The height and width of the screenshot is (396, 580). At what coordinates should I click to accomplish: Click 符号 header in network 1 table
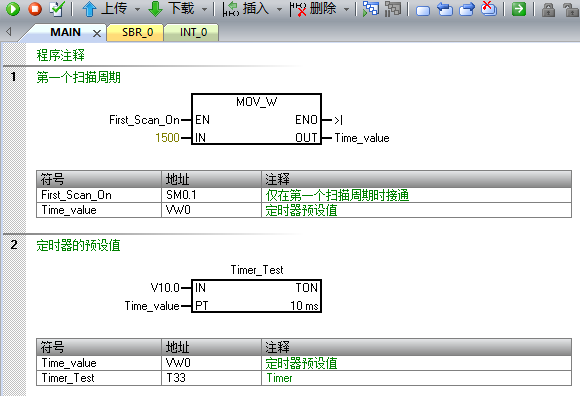(99, 179)
